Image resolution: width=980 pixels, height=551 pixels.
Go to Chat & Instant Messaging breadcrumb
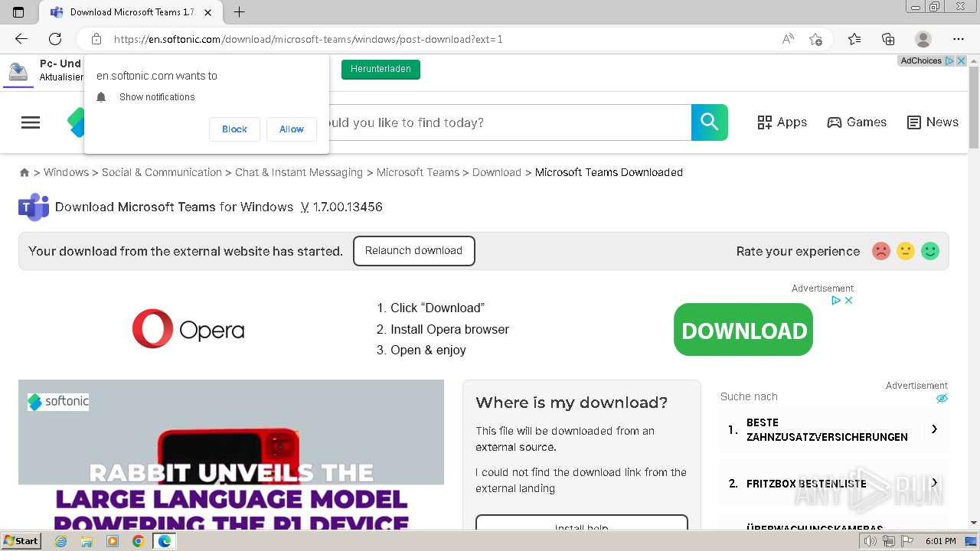[x=299, y=173]
